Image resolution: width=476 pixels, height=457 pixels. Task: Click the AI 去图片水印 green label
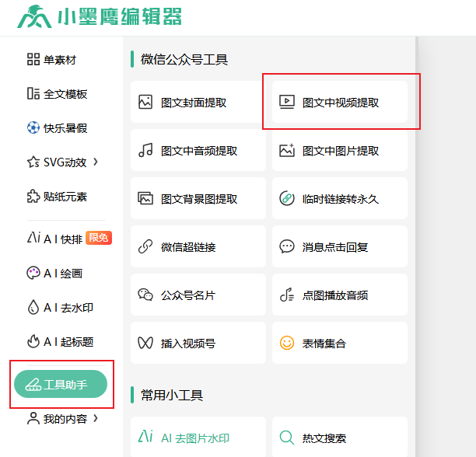coord(195,438)
